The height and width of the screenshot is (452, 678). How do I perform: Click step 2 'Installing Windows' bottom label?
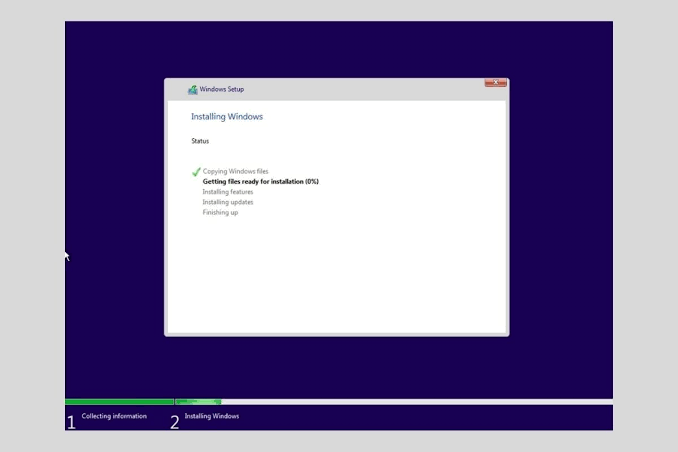pyautogui.click(x=212, y=416)
